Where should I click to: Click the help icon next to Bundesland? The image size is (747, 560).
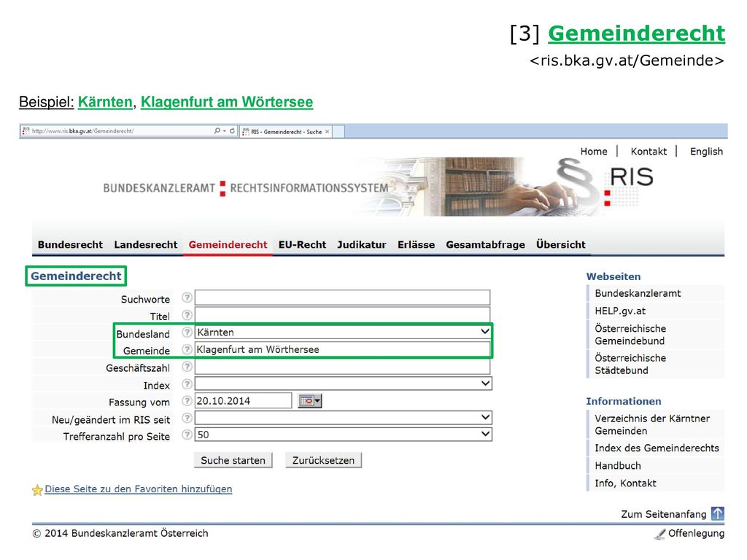pos(187,332)
